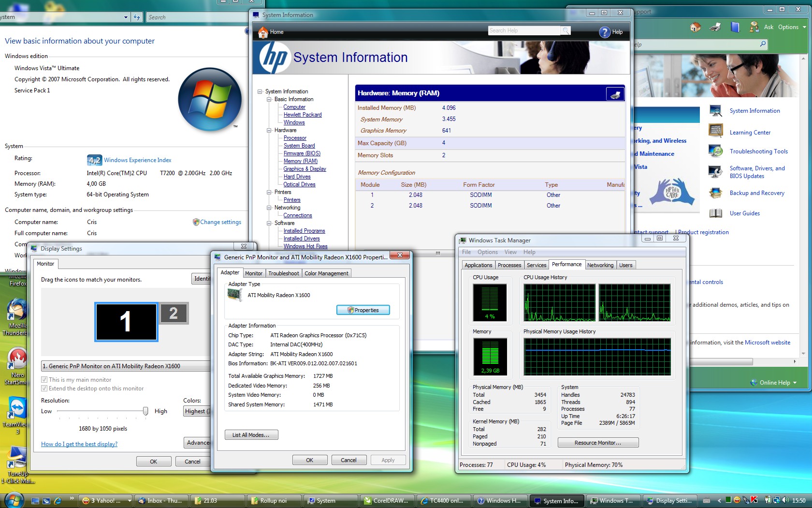
Task: Collapse the Software tree node
Action: pos(269,223)
